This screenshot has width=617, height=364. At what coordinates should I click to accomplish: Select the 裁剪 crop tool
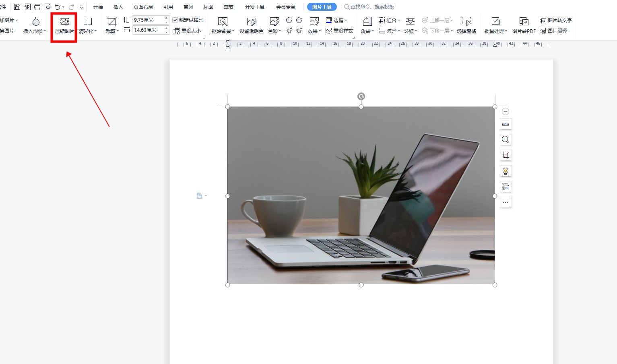click(x=112, y=25)
